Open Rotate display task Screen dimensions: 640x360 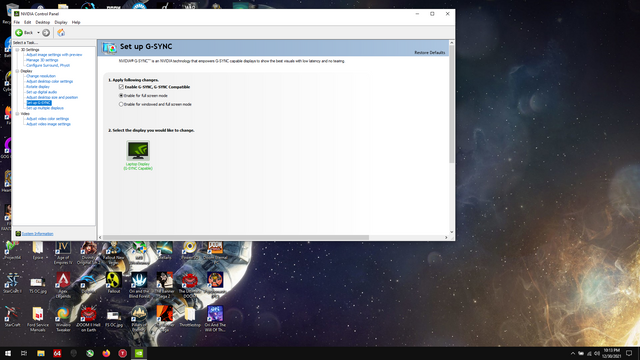click(x=38, y=87)
